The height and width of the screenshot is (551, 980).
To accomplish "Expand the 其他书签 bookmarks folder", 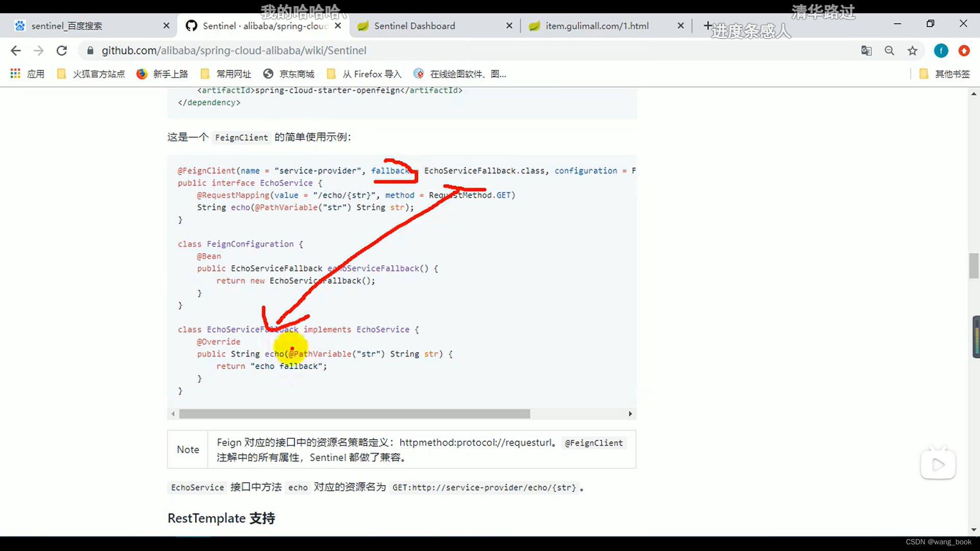I will click(x=945, y=73).
